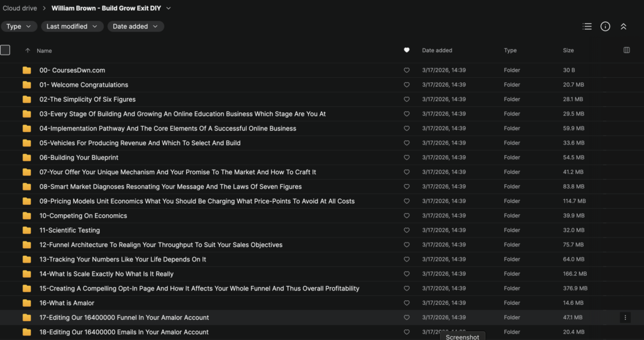Toggle heart for 11-Scientific Testing folder
The image size is (644, 340).
406,231
